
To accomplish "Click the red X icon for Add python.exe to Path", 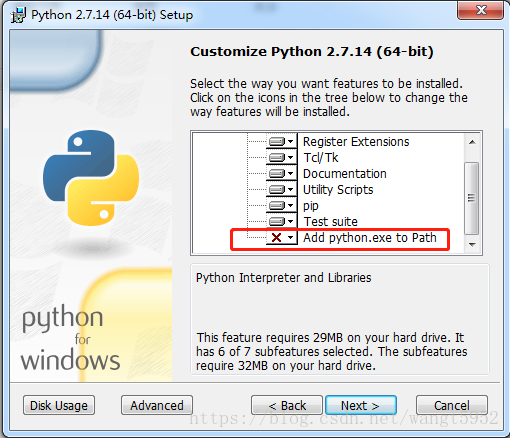I will pos(277,238).
